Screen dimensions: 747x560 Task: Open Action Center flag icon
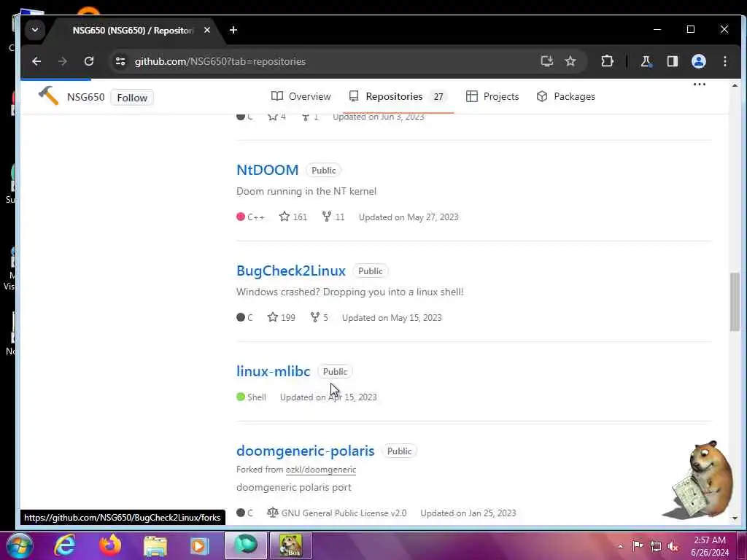(638, 545)
